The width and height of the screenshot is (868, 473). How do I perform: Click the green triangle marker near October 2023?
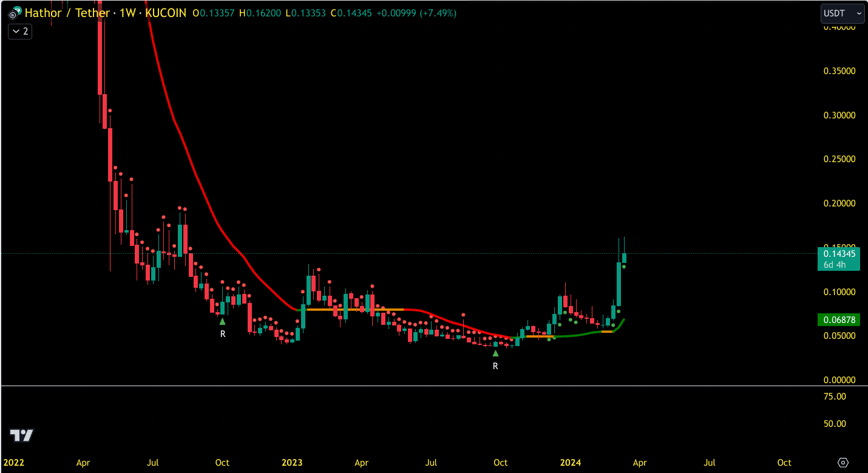pyautogui.click(x=495, y=353)
